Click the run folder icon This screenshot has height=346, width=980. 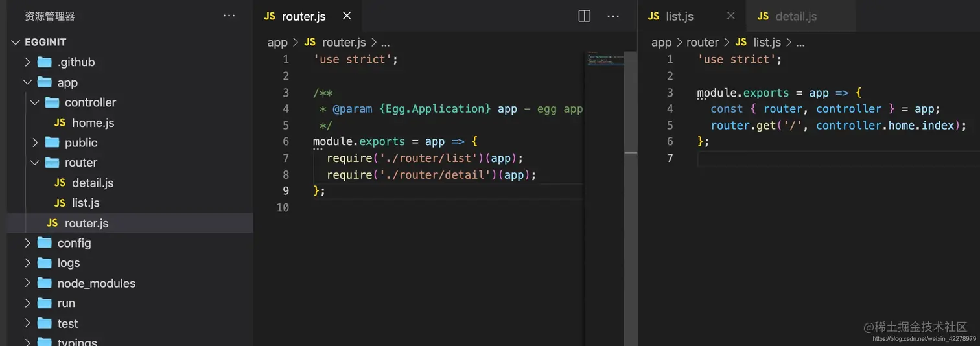tap(44, 303)
